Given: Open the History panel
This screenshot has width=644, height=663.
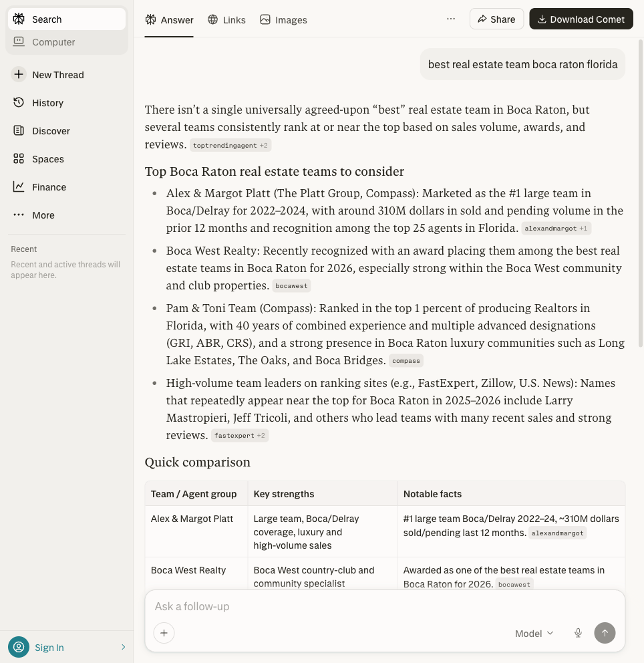Looking at the screenshot, I should pyautogui.click(x=47, y=102).
